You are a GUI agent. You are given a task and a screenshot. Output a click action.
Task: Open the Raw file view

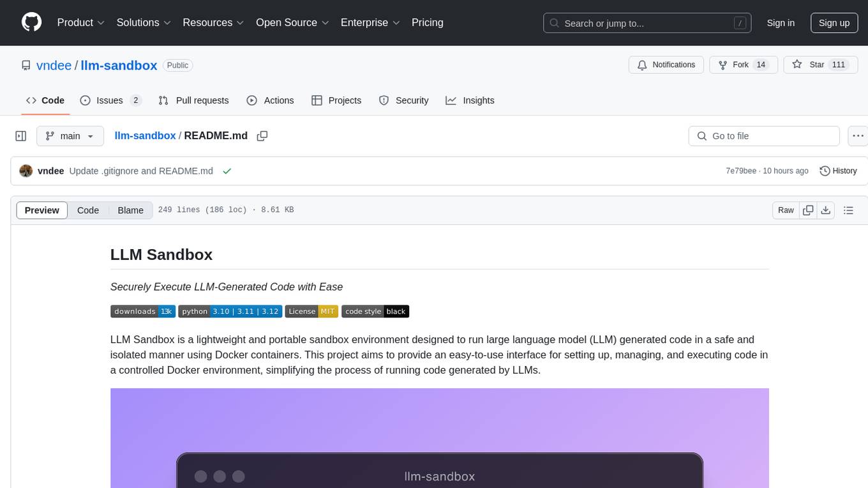(x=786, y=210)
